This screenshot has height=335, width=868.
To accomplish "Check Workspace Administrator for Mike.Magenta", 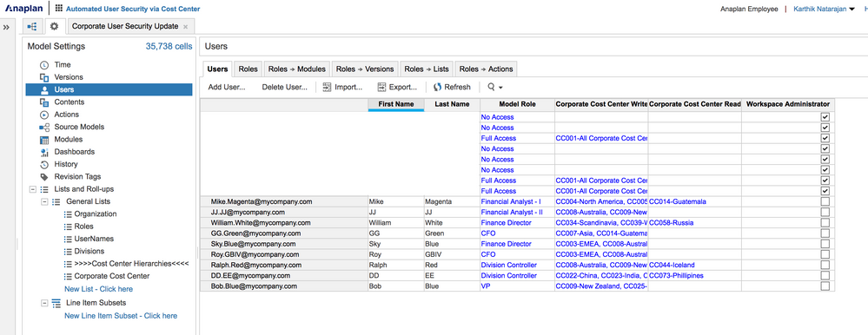I will pyautogui.click(x=825, y=201).
